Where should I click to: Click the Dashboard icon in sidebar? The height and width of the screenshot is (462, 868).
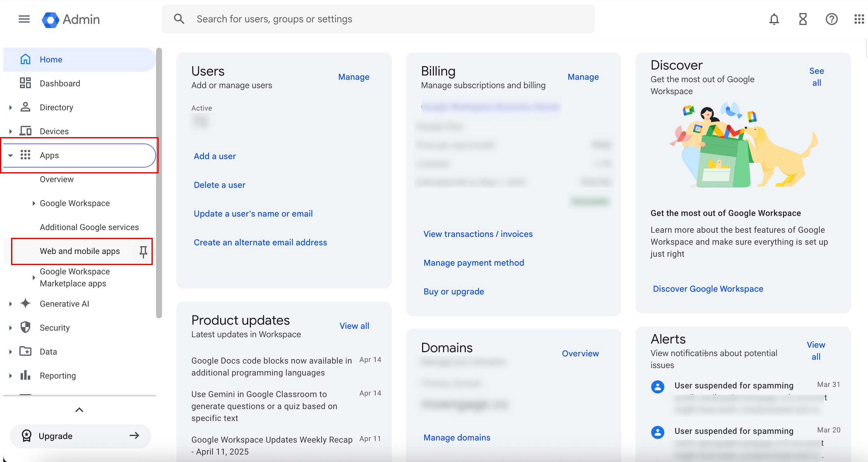pyautogui.click(x=25, y=83)
